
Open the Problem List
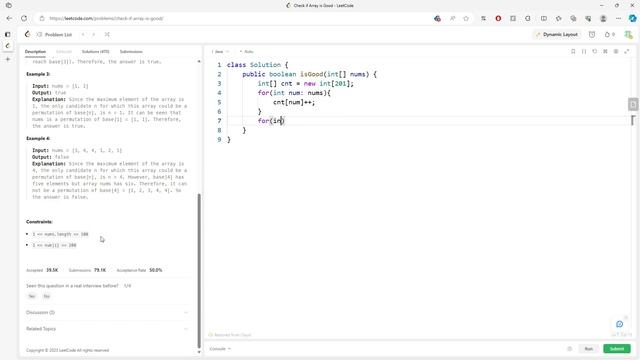[x=55, y=35]
